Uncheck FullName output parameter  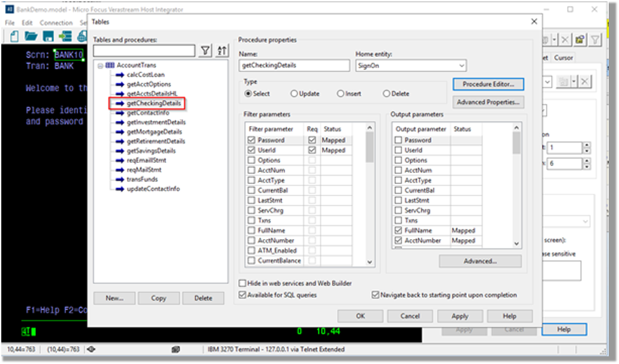(399, 230)
